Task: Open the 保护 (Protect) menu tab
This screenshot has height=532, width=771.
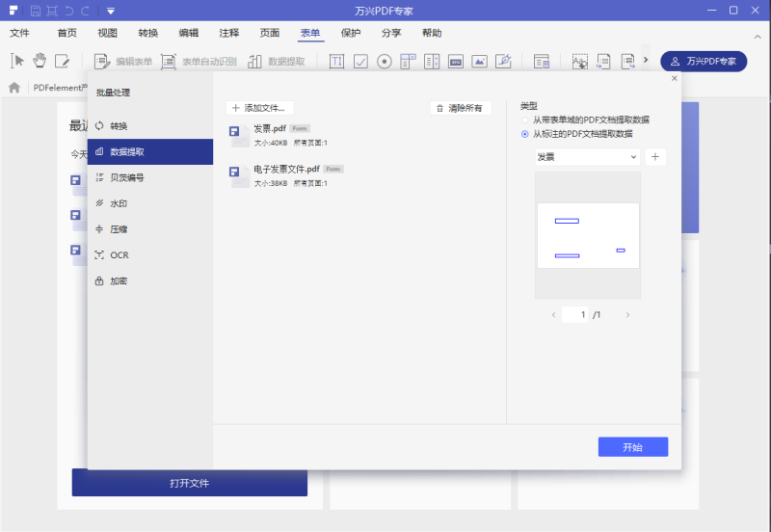Action: (351, 33)
